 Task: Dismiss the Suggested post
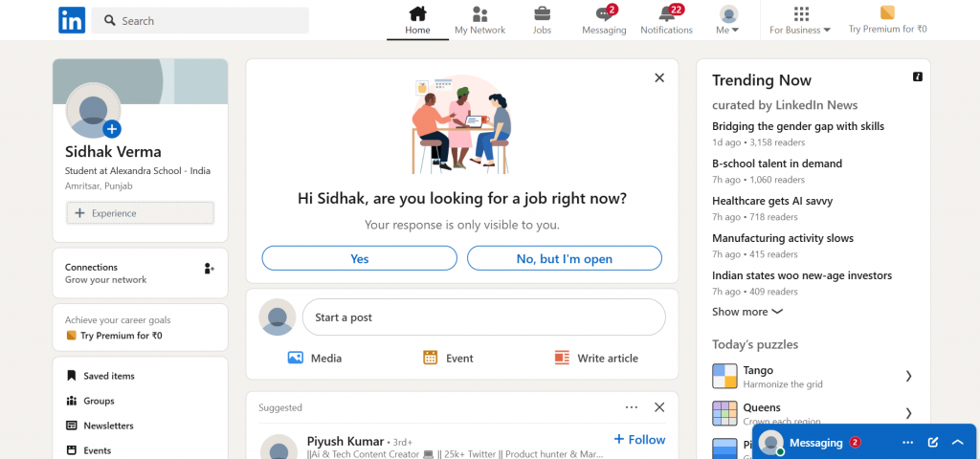[659, 407]
